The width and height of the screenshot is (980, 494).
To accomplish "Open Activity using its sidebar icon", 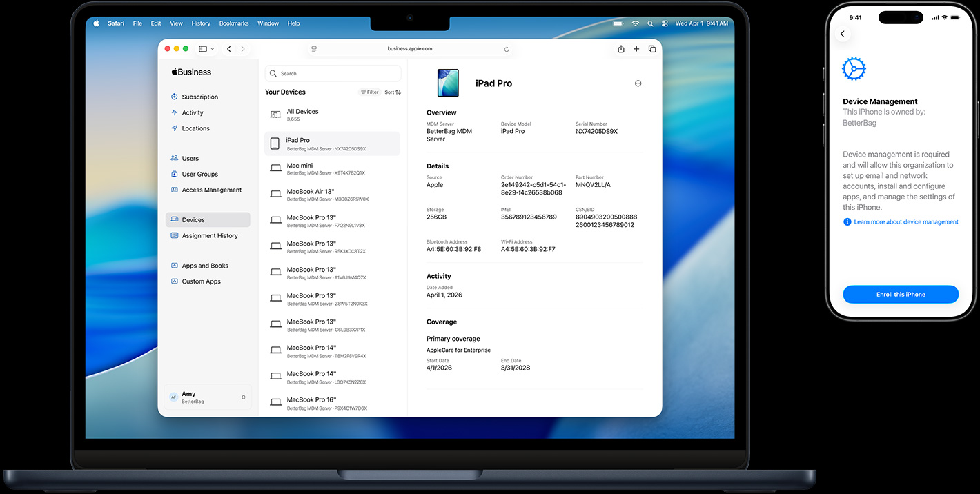I will pos(173,112).
